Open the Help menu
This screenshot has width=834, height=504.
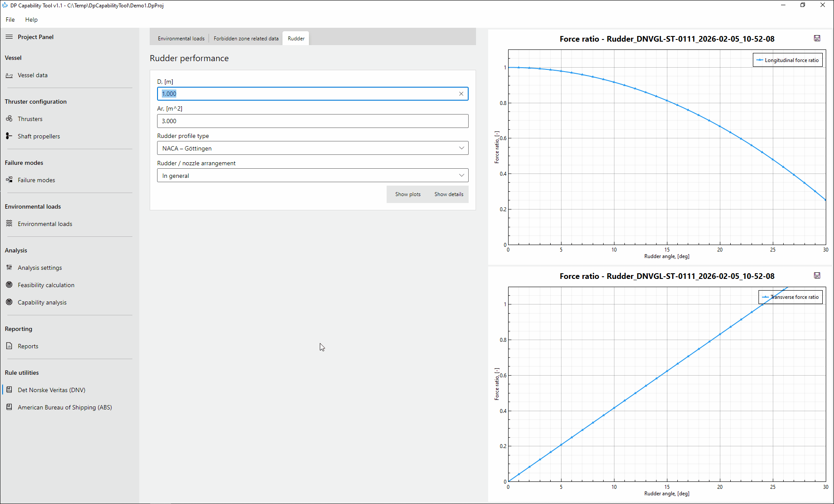(x=31, y=20)
